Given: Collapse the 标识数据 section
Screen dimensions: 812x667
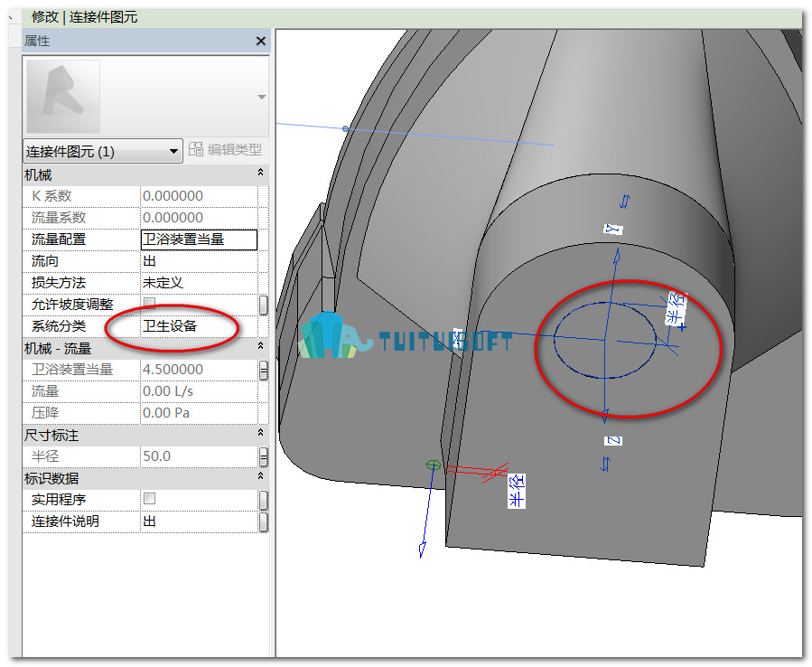Looking at the screenshot, I should [x=260, y=476].
